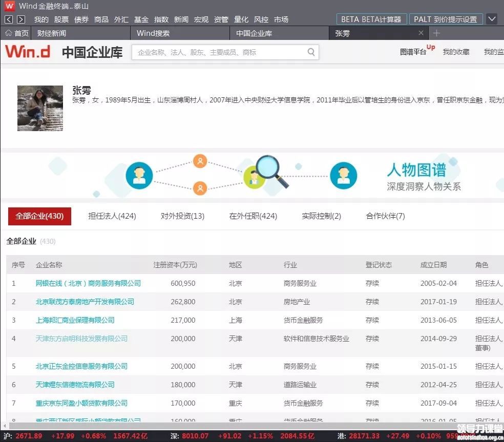Screen dimensions: 504x442
Task: Click the 登记状态 column header
Action: tap(379, 265)
